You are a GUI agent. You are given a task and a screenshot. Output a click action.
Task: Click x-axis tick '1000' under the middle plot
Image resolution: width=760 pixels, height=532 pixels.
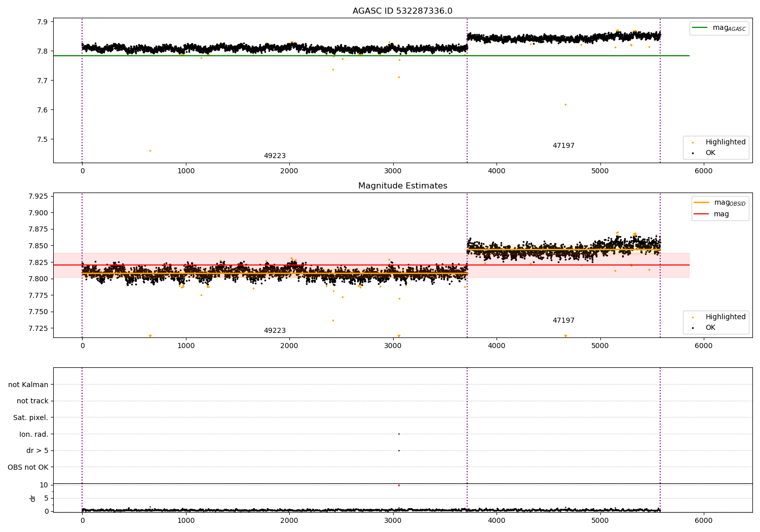click(x=186, y=346)
